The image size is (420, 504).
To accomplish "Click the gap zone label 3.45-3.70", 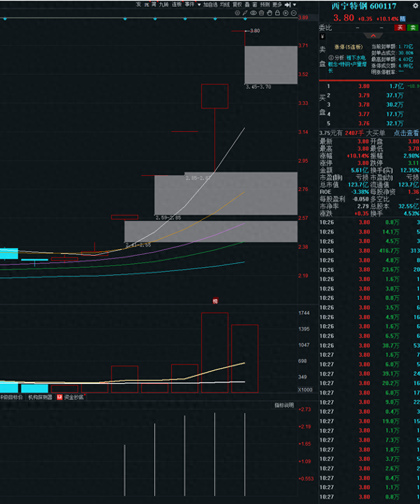I will [x=259, y=87].
